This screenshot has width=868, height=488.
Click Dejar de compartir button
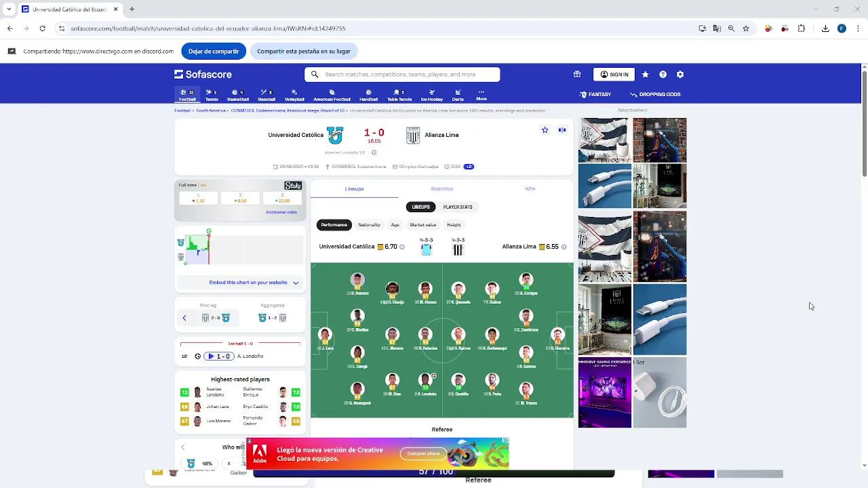tap(214, 52)
